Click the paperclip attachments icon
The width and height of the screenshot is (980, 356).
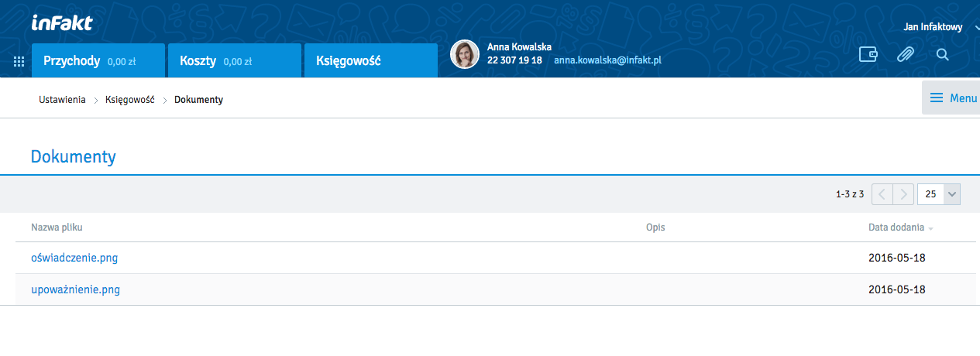click(905, 54)
